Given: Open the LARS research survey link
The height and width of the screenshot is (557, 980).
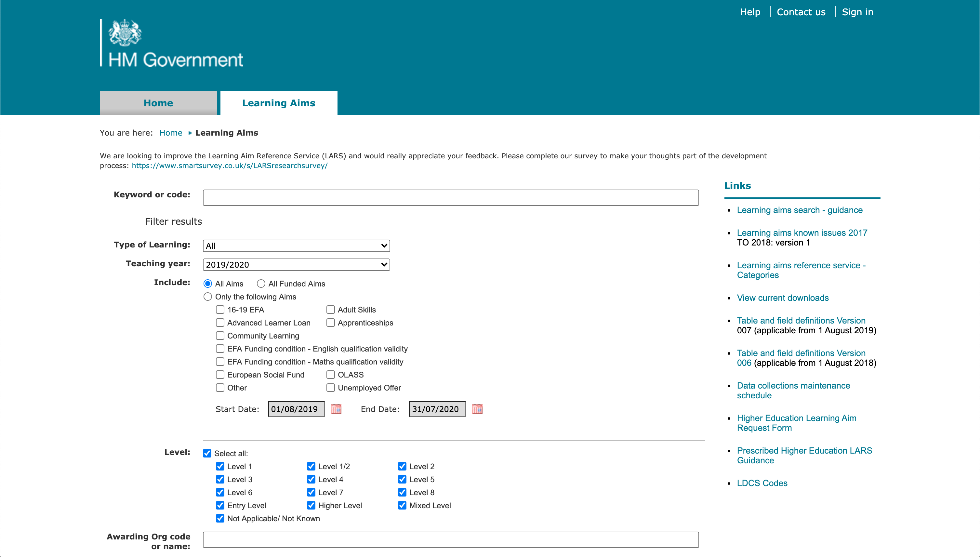Looking at the screenshot, I should pyautogui.click(x=230, y=166).
